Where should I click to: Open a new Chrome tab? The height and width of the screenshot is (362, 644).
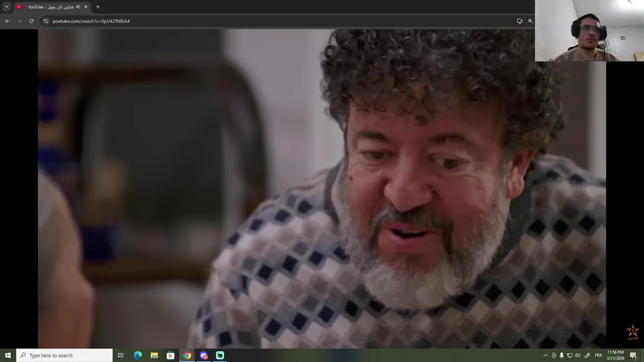coord(98,7)
